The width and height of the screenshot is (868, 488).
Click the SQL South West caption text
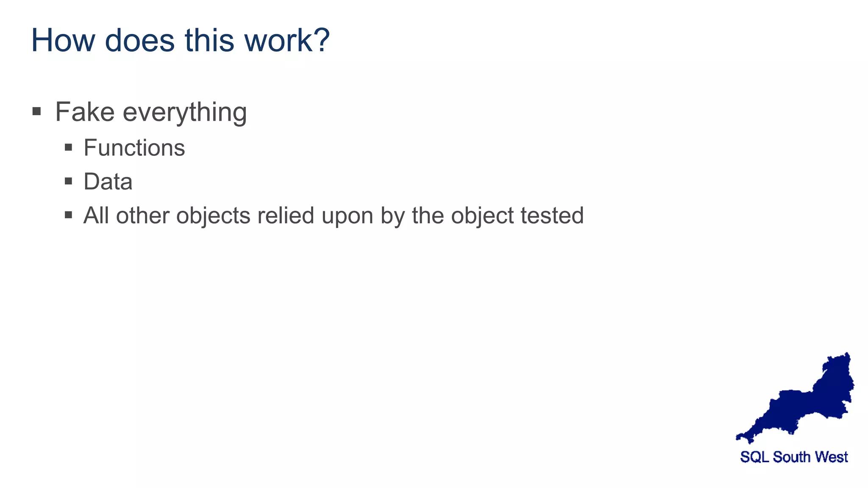tap(794, 457)
